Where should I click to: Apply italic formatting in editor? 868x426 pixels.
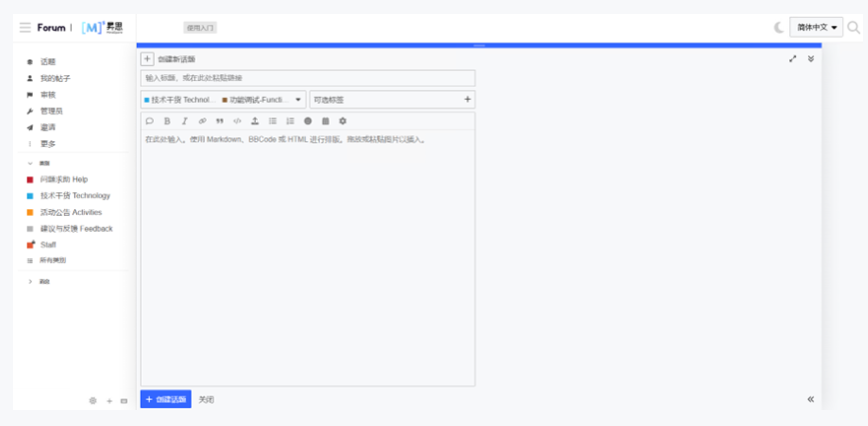(x=185, y=121)
